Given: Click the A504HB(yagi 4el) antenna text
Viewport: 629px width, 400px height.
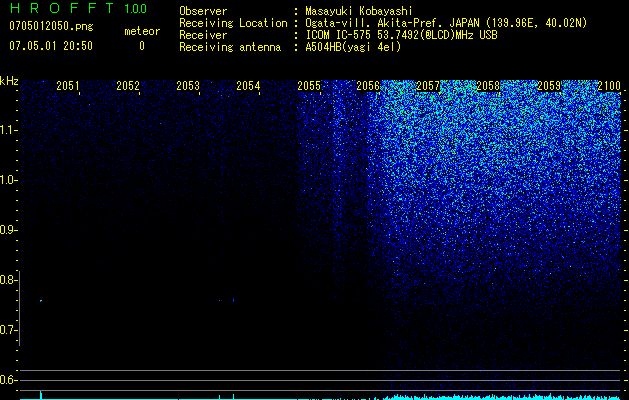Looking at the screenshot, I should point(353,47).
